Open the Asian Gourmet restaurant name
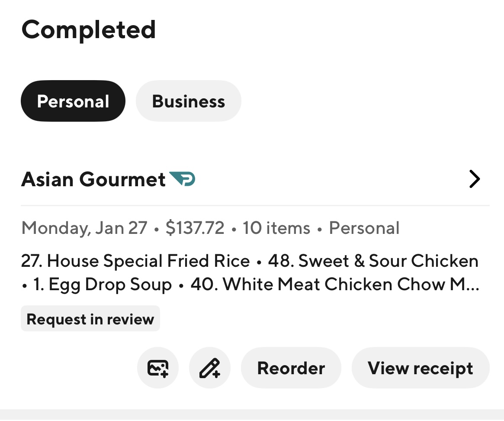The image size is (504, 421). coord(93,179)
